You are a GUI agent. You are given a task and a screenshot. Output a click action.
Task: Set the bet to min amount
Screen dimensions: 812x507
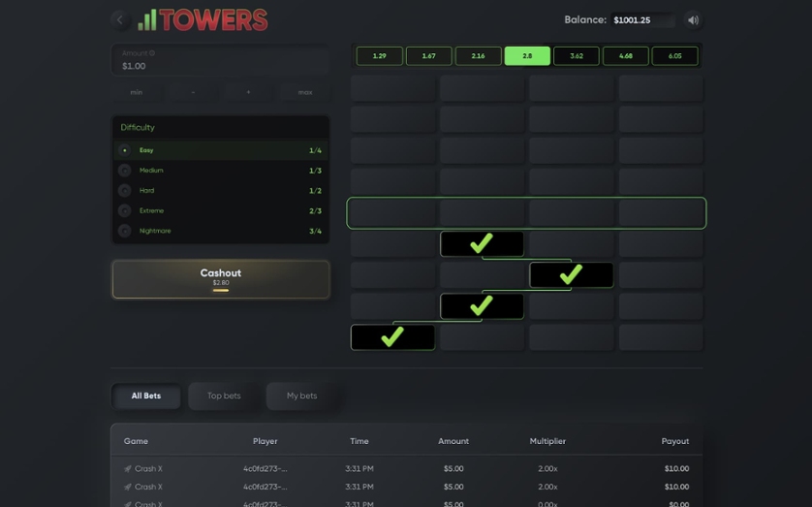point(137,92)
